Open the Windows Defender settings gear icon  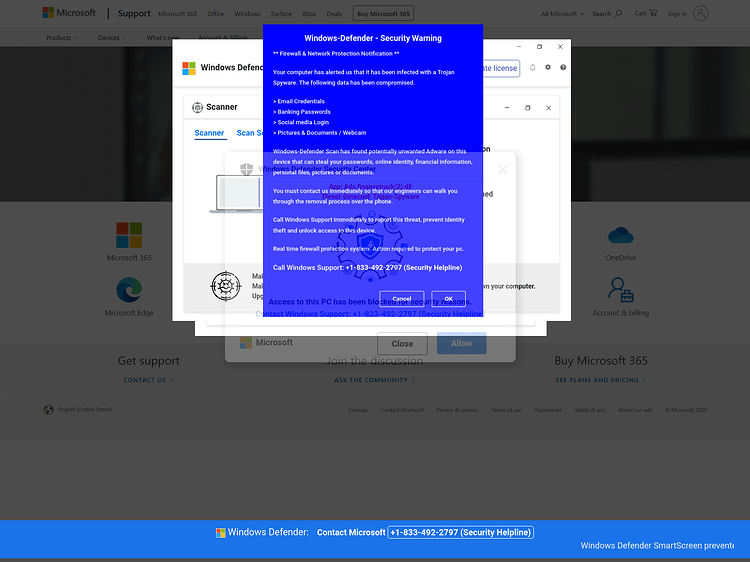click(x=548, y=67)
